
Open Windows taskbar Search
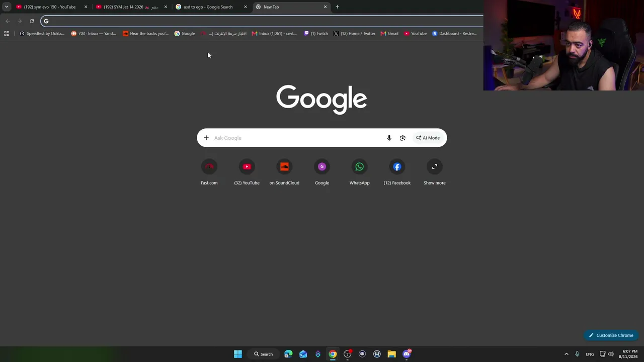click(x=263, y=354)
